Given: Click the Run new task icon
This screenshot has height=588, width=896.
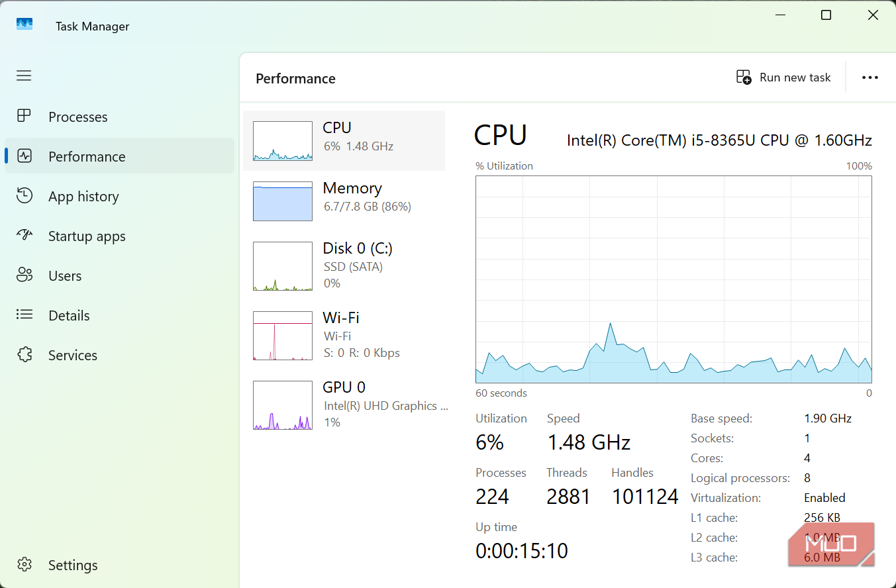Looking at the screenshot, I should (x=744, y=77).
